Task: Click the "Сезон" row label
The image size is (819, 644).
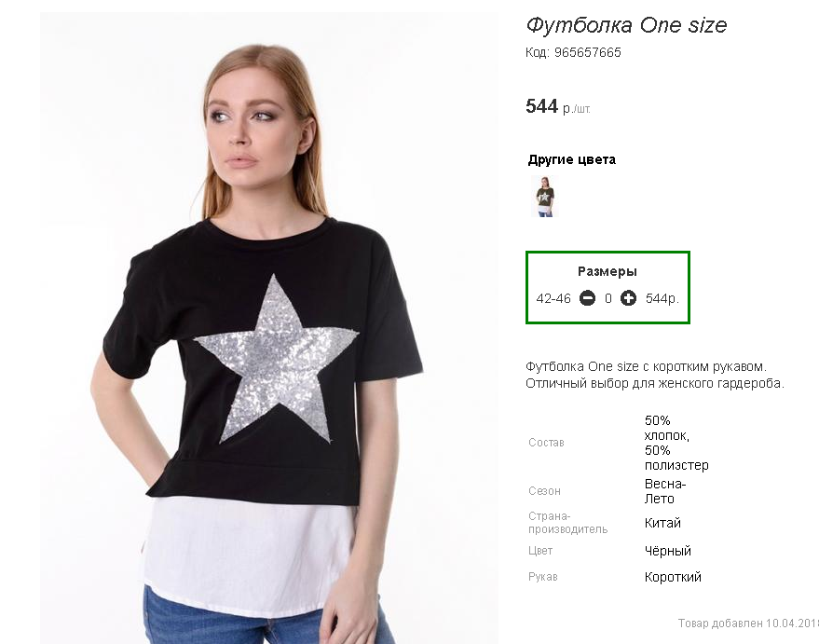Action: pyautogui.click(x=544, y=491)
